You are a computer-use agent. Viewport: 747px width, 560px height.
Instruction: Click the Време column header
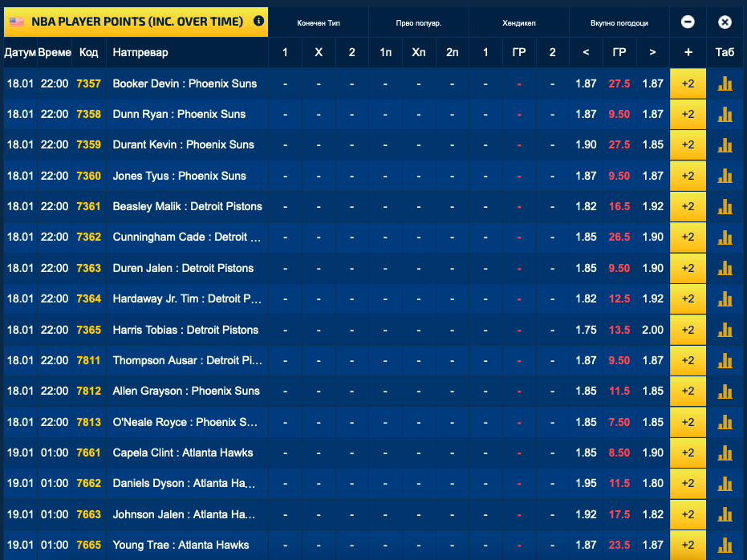[55, 52]
